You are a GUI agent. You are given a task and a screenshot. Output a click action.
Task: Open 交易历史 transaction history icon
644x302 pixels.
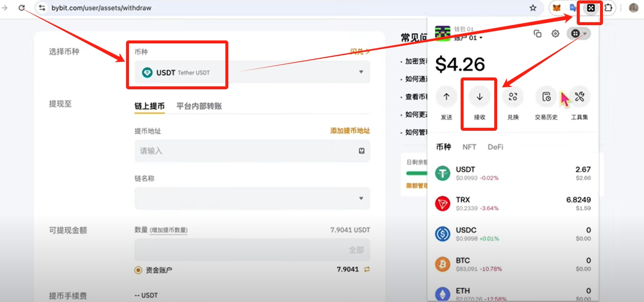546,97
